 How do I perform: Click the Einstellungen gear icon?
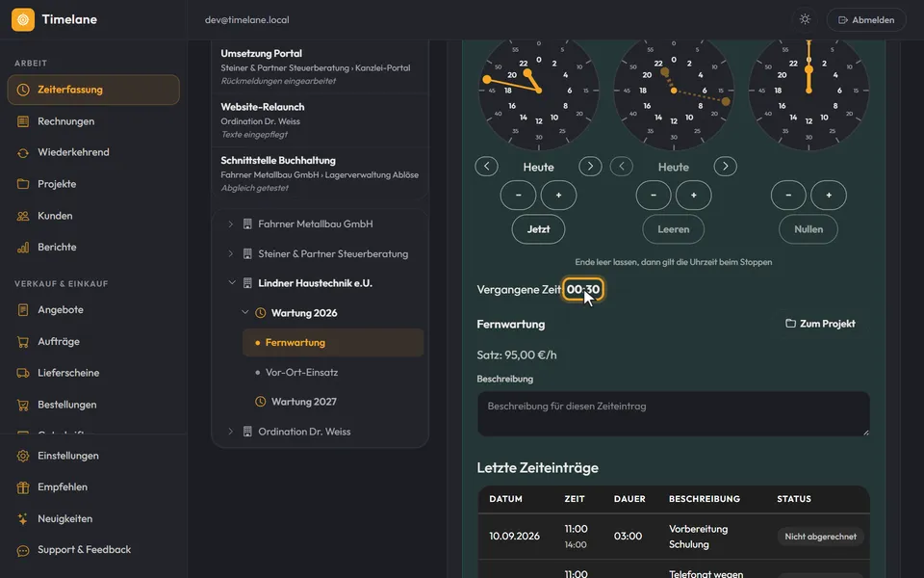pyautogui.click(x=23, y=456)
